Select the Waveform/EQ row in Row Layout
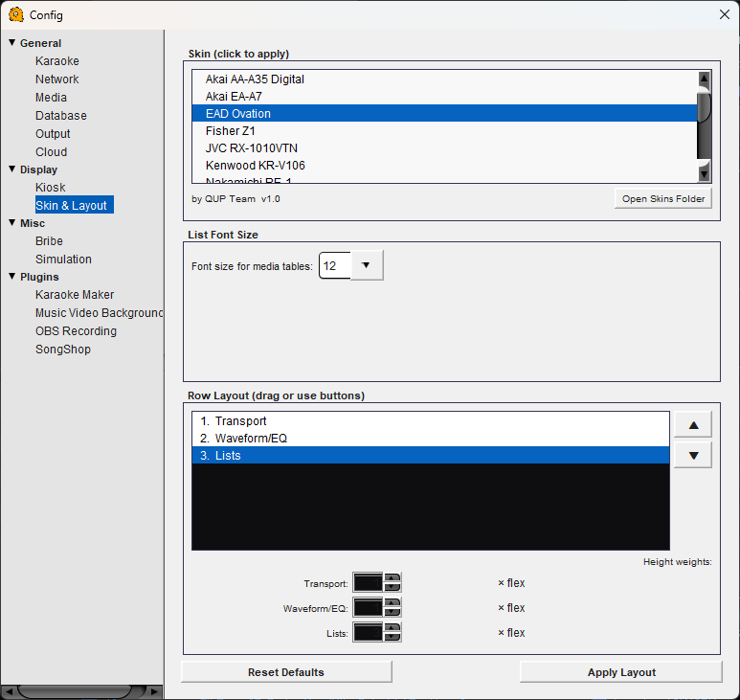Image resolution: width=740 pixels, height=700 pixels. (x=431, y=438)
